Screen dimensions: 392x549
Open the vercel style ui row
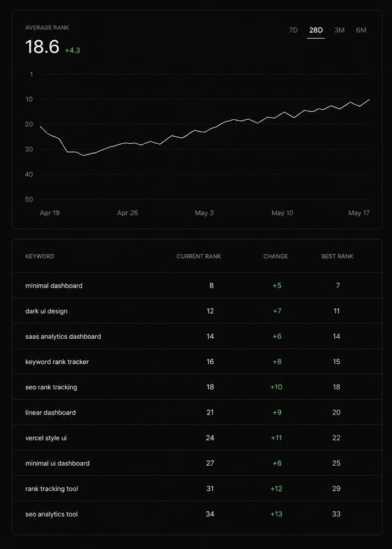coord(198,438)
